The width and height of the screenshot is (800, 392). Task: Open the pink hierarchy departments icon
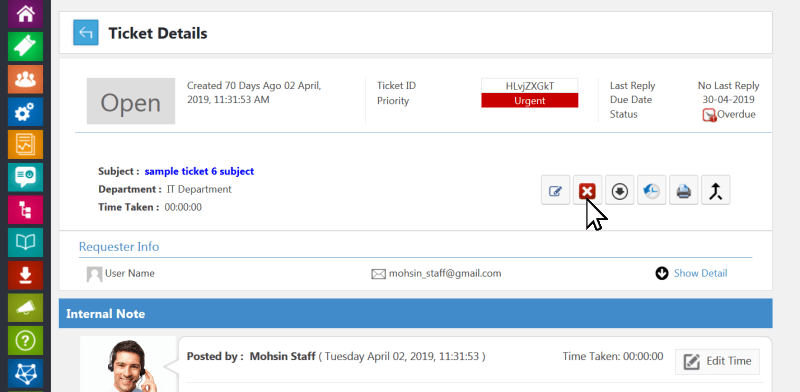click(x=25, y=210)
